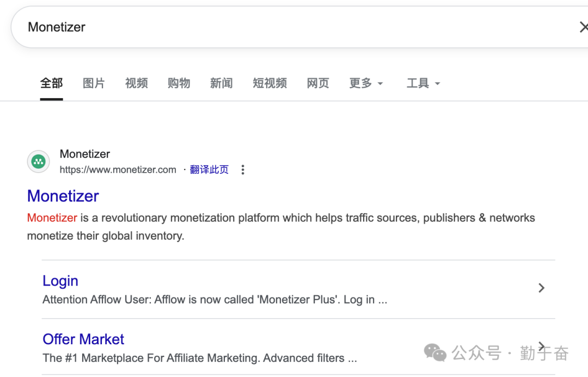This screenshot has height=377, width=588.
Task: Switch to the 新闻 news tab
Action: tap(222, 83)
